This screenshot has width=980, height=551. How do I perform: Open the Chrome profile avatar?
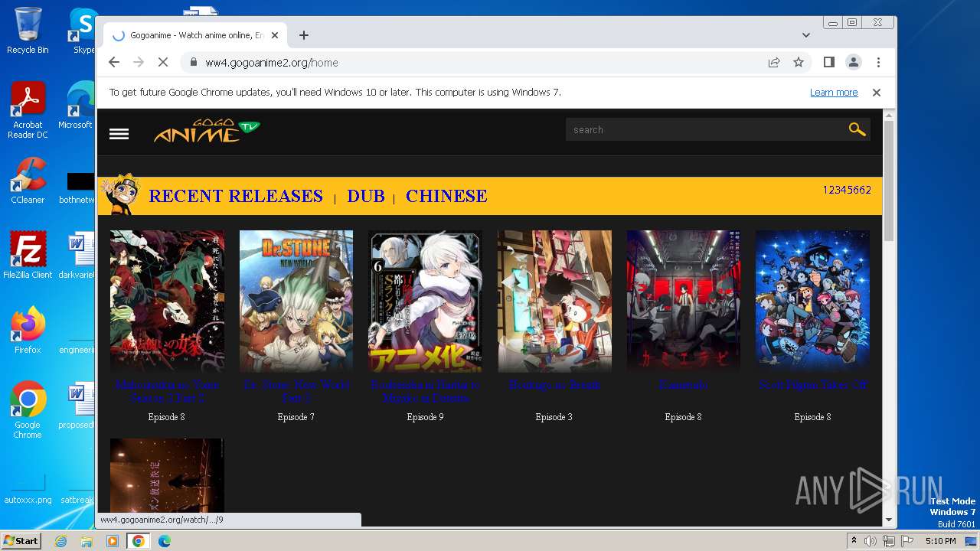[x=854, y=63]
